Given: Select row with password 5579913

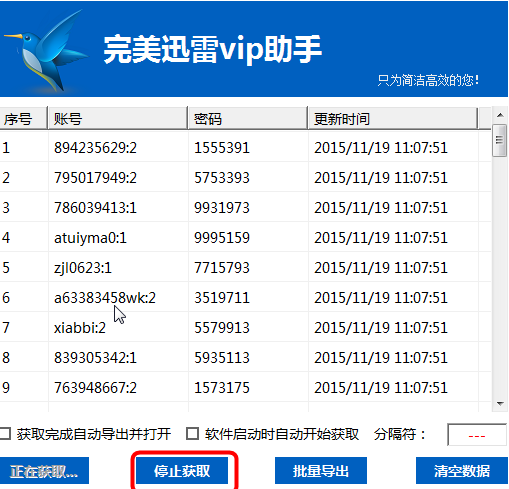Looking at the screenshot, I should (x=245, y=327).
